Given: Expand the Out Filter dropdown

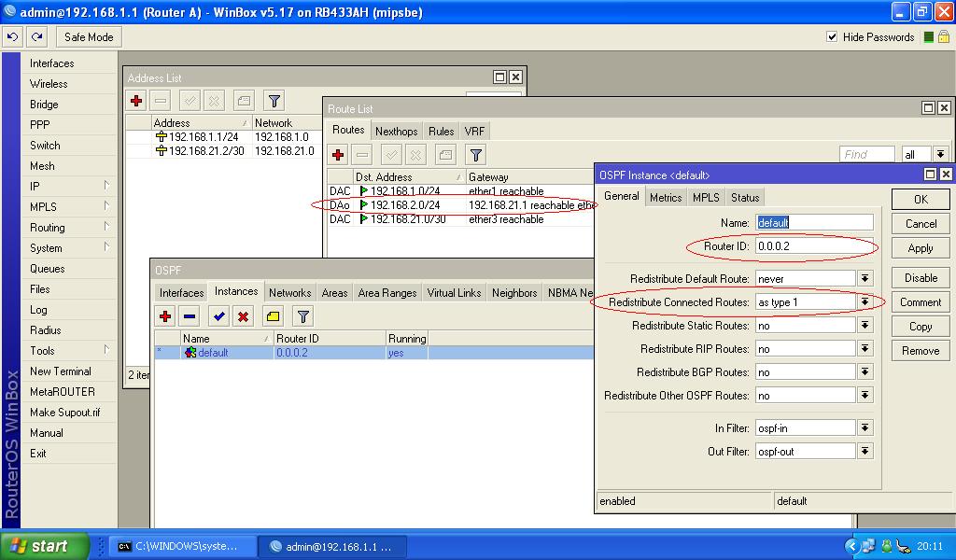Looking at the screenshot, I should click(x=865, y=452).
